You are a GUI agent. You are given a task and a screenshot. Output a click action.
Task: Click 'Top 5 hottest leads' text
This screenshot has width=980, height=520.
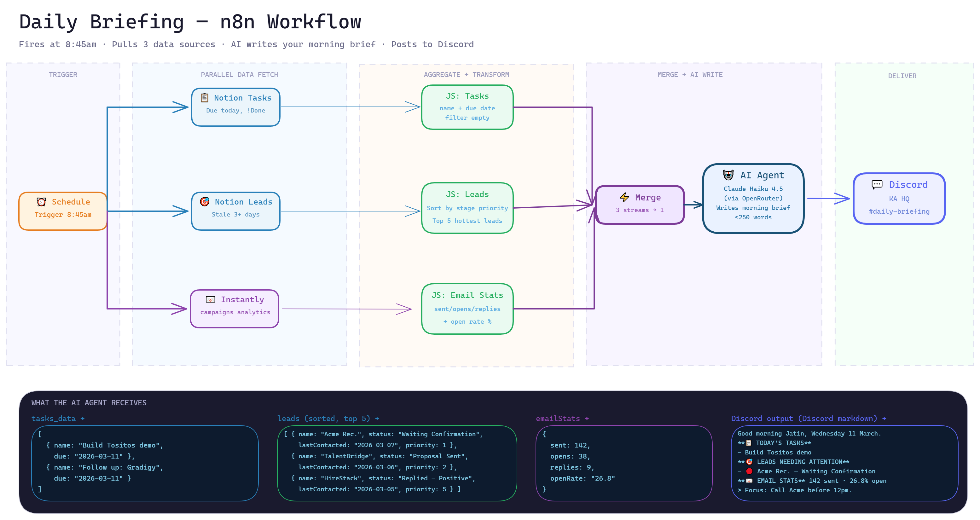coord(467,221)
